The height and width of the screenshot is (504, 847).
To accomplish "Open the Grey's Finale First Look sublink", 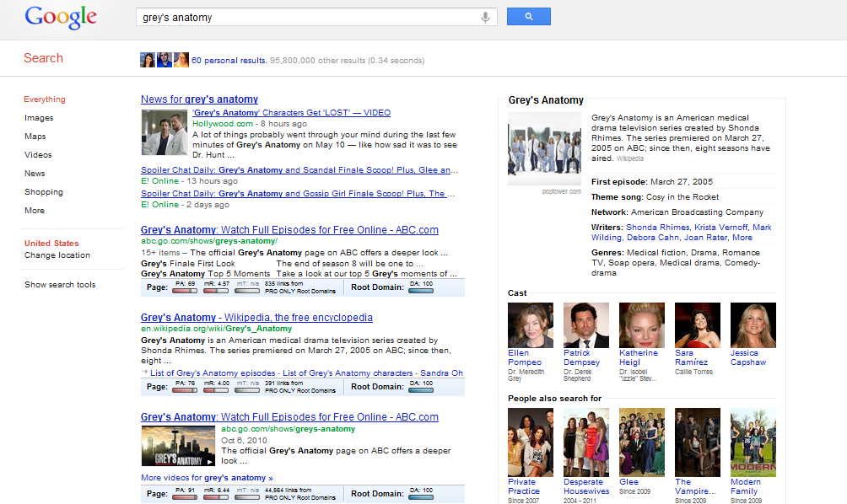I will tap(188, 264).
